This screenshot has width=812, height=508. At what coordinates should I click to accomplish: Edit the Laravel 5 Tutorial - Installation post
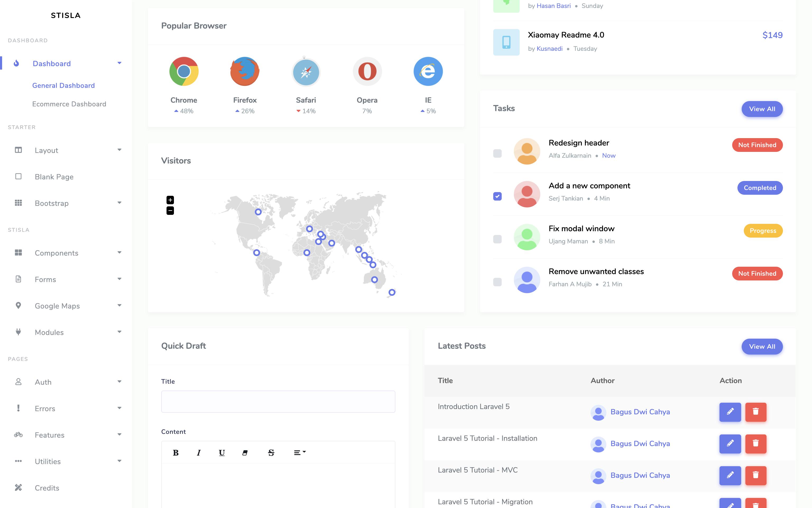pyautogui.click(x=730, y=444)
